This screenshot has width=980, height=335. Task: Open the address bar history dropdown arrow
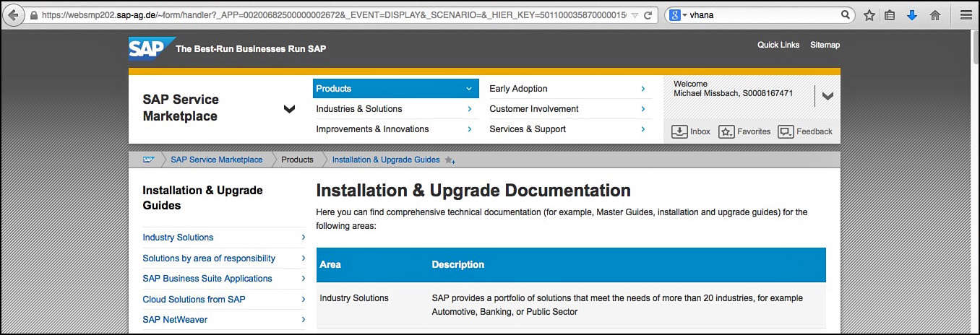click(634, 15)
